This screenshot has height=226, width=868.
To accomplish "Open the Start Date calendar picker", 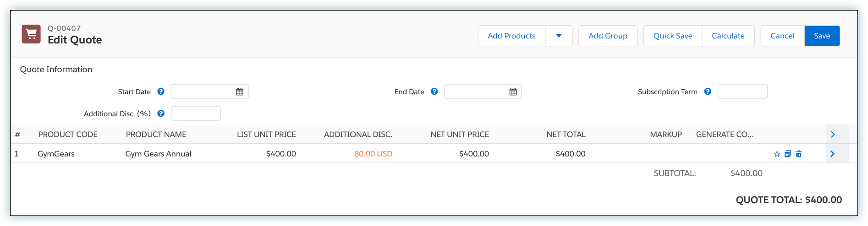I will coord(240,91).
